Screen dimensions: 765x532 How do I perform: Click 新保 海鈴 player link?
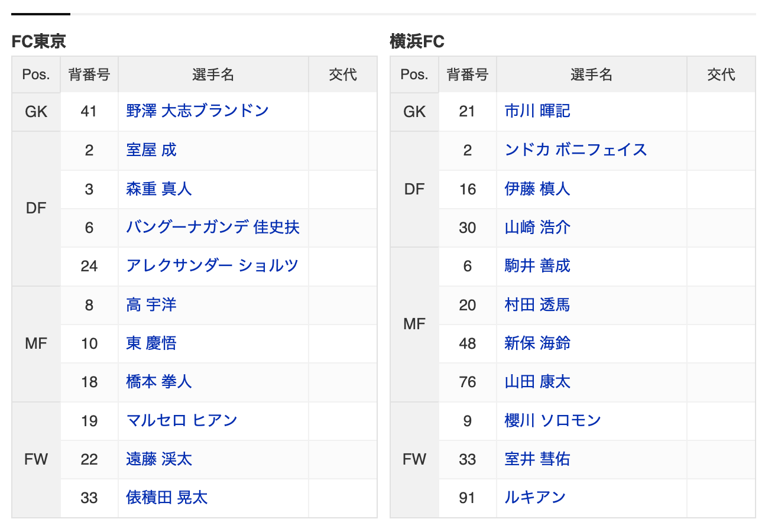point(537,343)
